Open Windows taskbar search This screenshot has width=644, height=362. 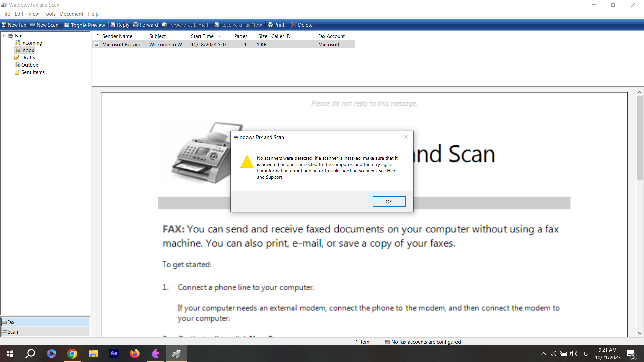pyautogui.click(x=31, y=354)
